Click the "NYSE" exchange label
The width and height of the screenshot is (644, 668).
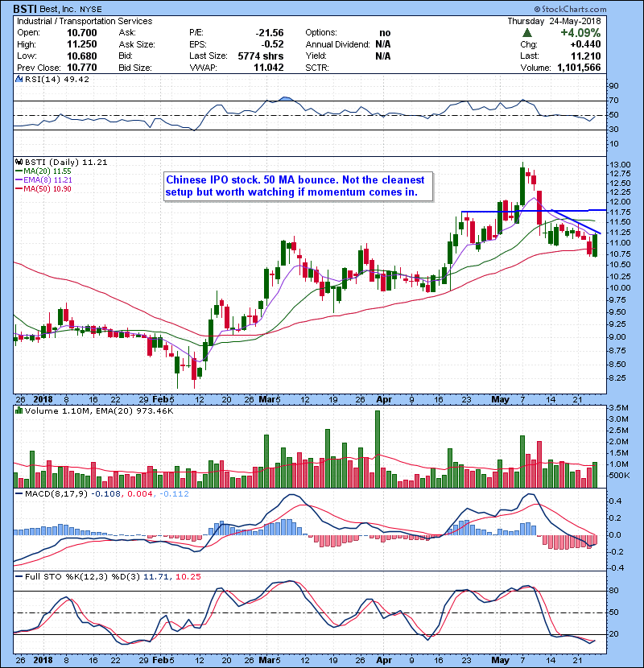[91, 10]
